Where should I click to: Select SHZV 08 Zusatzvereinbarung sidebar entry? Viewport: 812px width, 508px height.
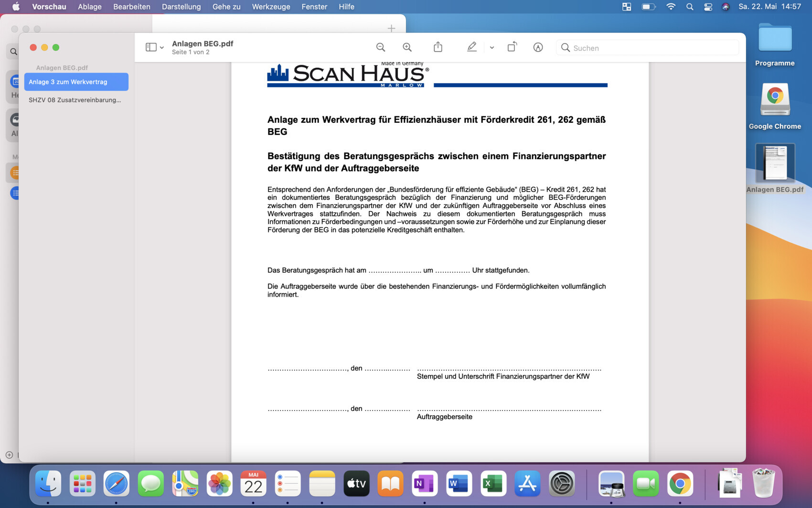[x=75, y=100]
